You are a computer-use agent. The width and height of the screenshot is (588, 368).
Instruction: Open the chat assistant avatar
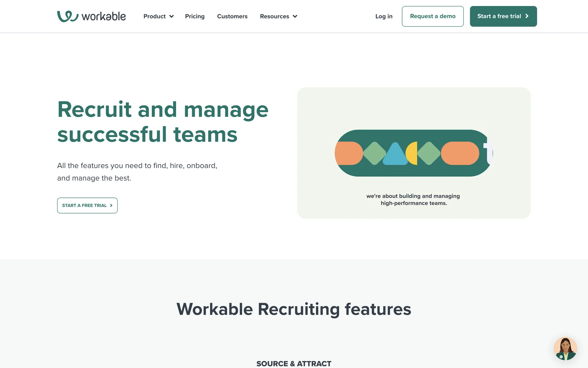pyautogui.click(x=565, y=348)
